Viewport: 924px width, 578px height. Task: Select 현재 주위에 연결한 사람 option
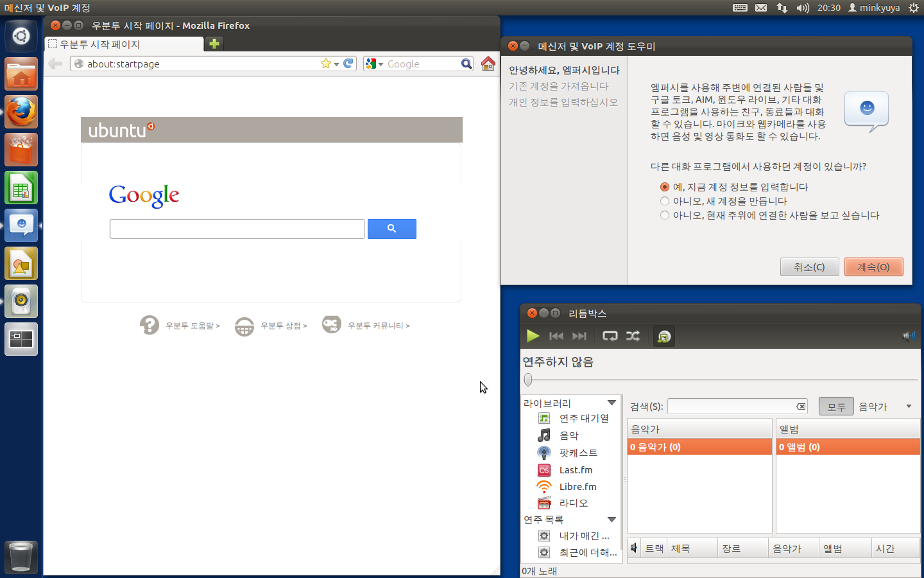[x=770, y=215]
